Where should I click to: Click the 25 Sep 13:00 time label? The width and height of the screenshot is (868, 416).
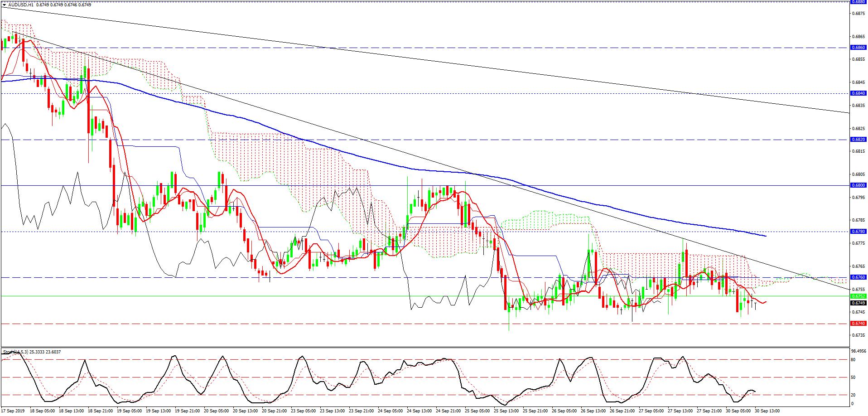(506, 411)
